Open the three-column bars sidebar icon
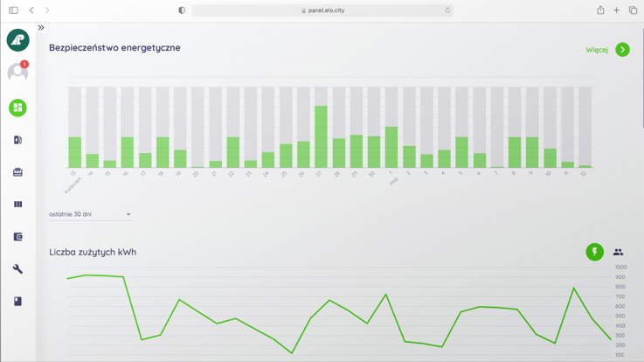644x362 pixels. coord(17,205)
